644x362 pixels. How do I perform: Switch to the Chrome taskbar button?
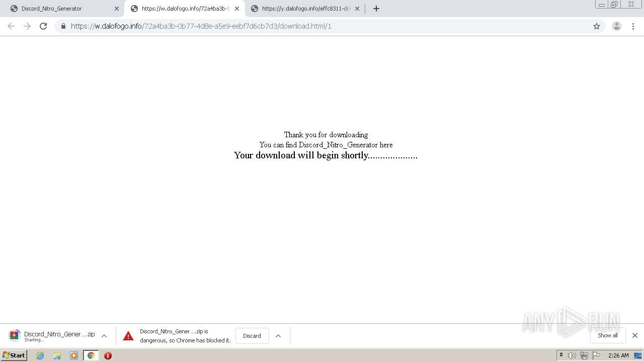91,355
